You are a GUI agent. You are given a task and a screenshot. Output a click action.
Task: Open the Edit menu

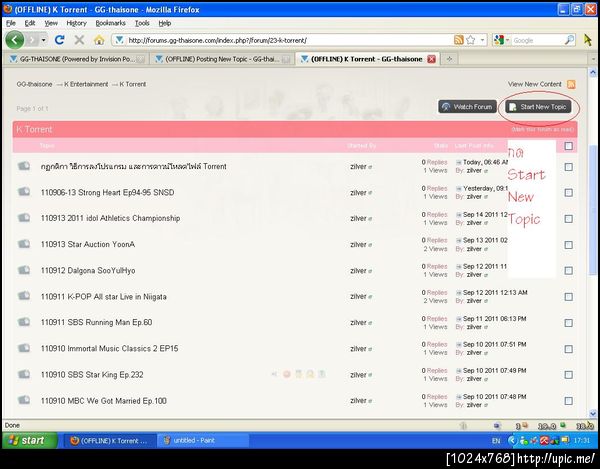pos(29,23)
